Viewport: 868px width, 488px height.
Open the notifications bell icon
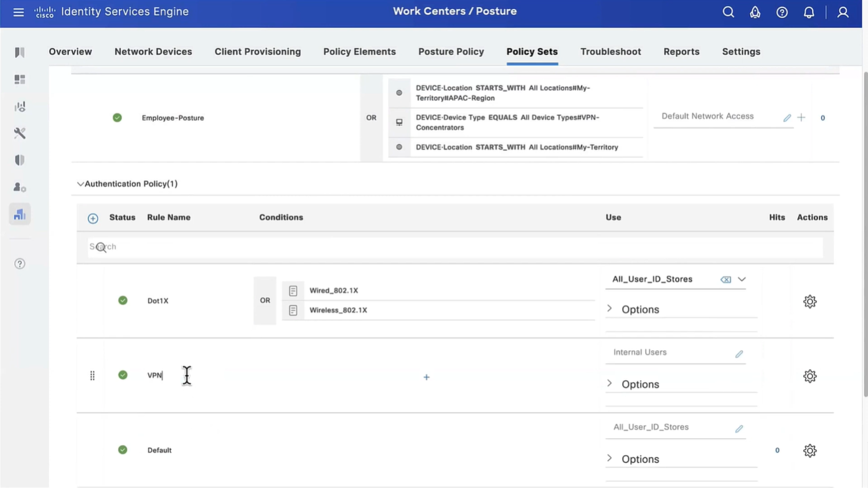click(809, 12)
